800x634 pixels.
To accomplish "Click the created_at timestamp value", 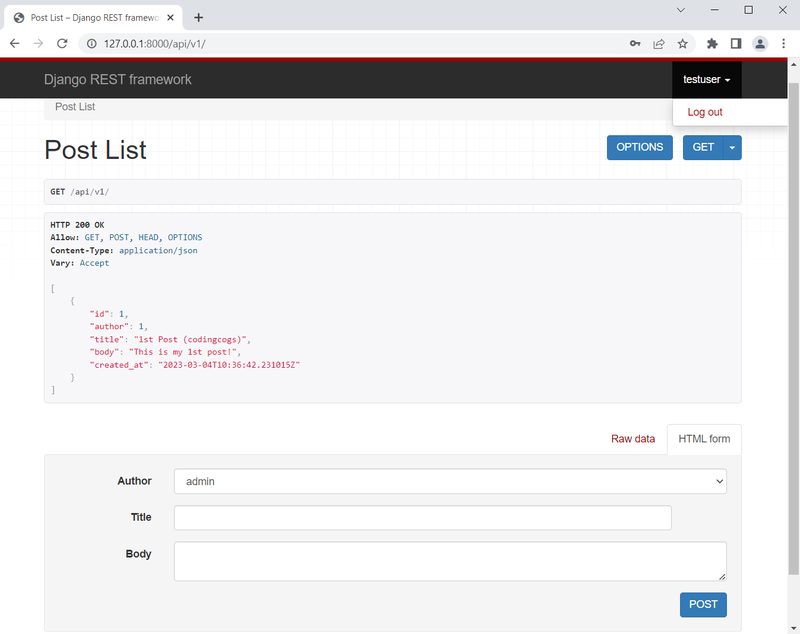I will click(x=229, y=365).
